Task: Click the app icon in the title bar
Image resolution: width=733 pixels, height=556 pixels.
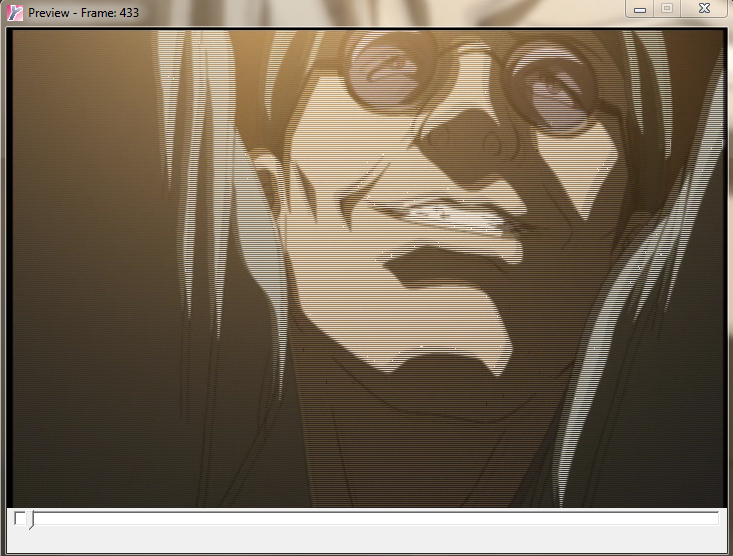Action: (x=15, y=13)
